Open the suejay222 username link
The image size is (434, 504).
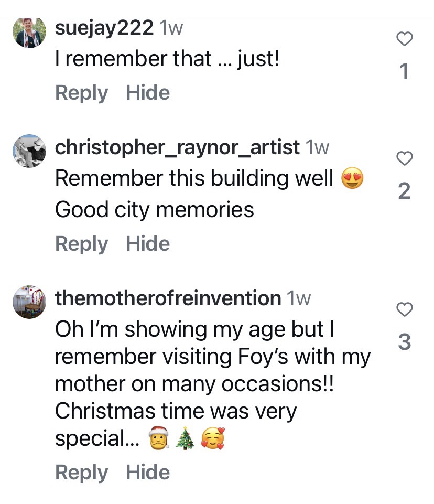click(x=104, y=28)
